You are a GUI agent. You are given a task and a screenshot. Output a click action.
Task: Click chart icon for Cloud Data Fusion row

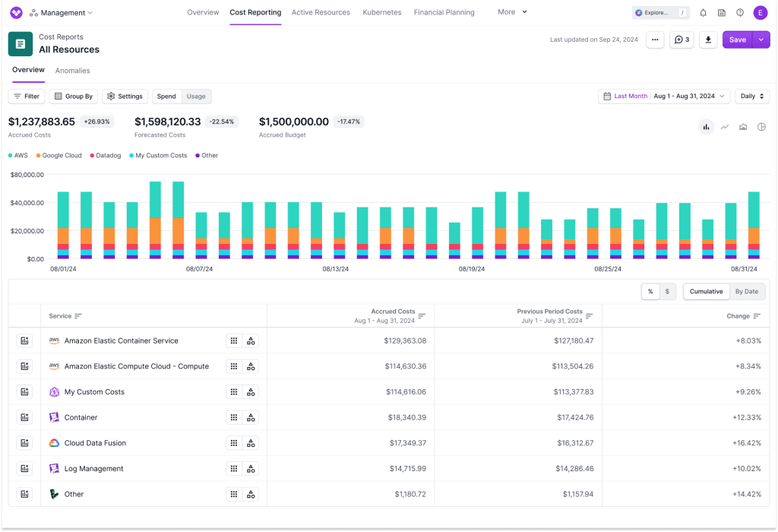click(24, 443)
